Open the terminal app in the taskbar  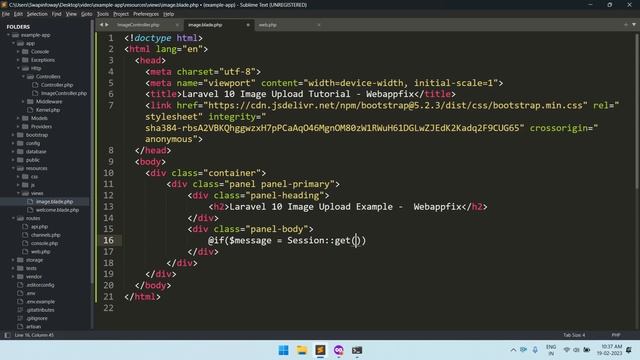357,350
